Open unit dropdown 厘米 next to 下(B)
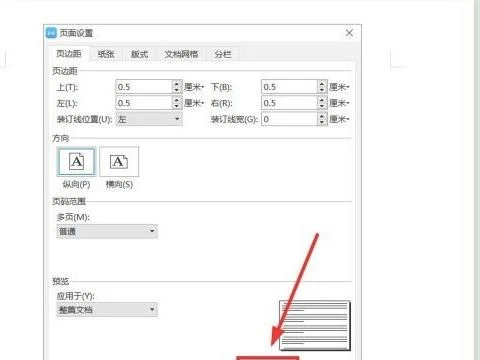Image resolution: width=480 pixels, height=360 pixels. (x=339, y=87)
